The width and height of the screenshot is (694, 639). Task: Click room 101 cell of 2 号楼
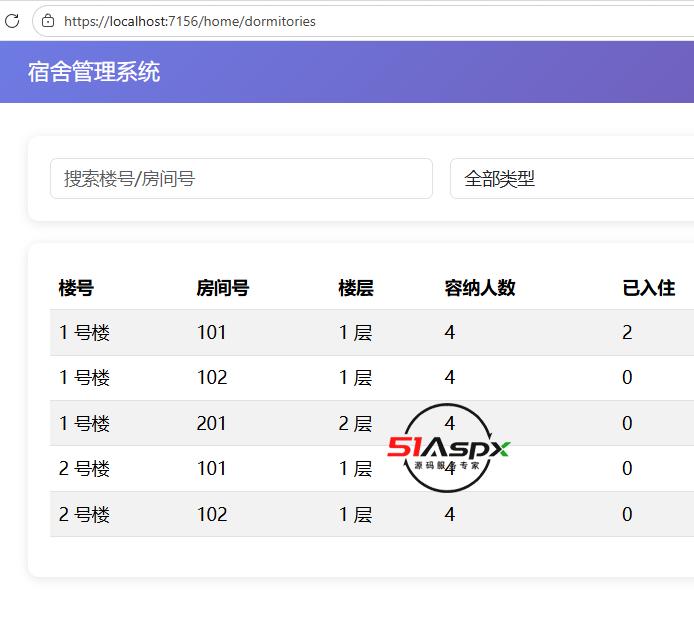click(212, 468)
